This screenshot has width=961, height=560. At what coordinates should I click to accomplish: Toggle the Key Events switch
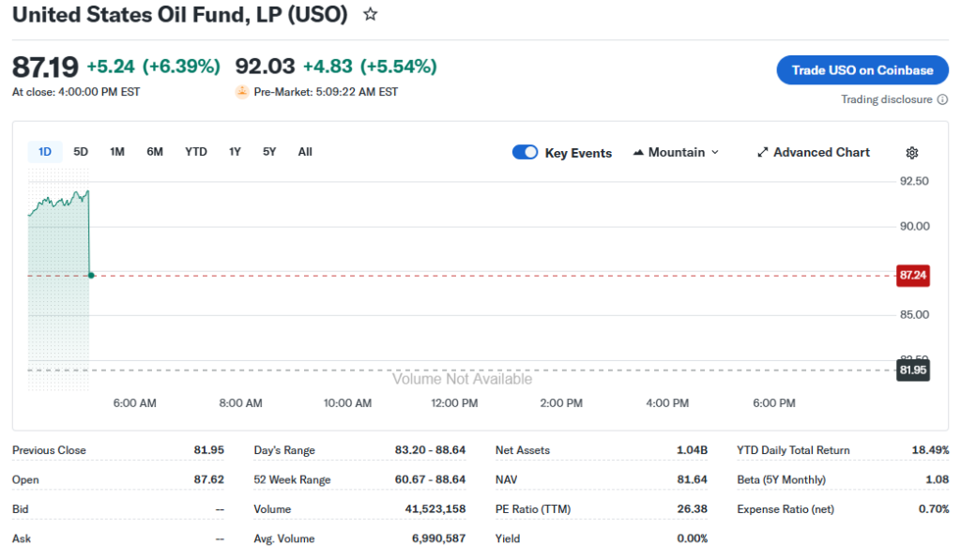point(525,153)
